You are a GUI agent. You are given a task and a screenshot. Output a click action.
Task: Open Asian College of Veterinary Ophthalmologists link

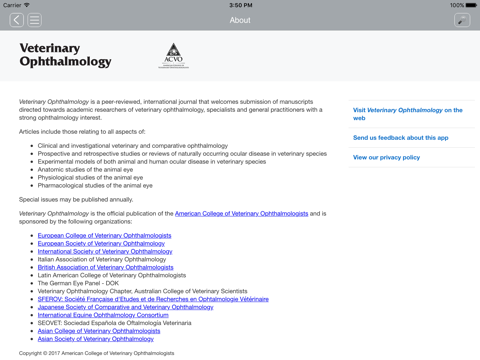[99, 331]
